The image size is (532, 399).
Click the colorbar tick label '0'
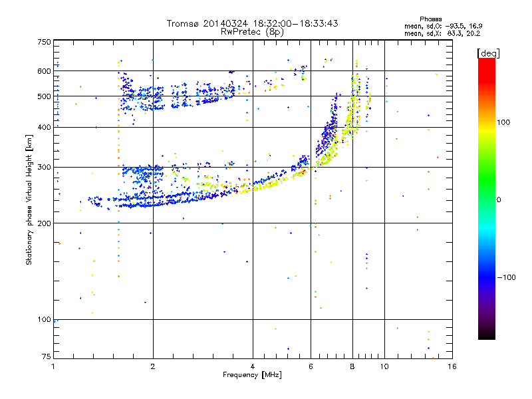499,200
